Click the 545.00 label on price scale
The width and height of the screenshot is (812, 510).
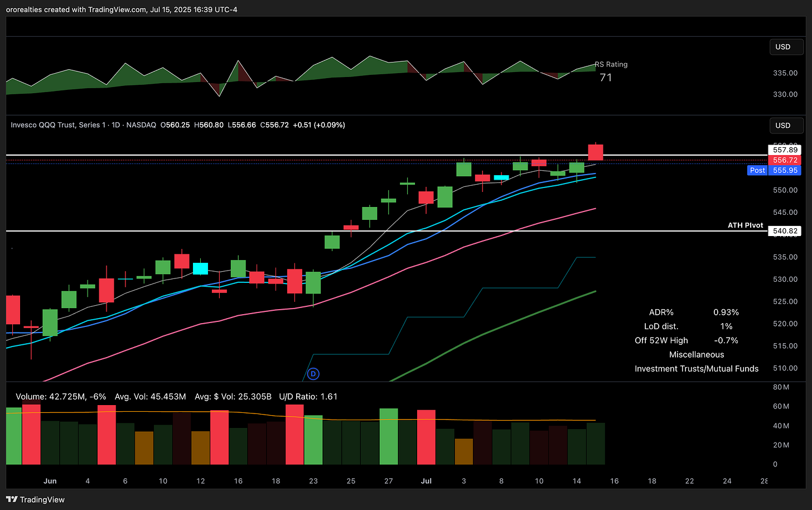785,213
